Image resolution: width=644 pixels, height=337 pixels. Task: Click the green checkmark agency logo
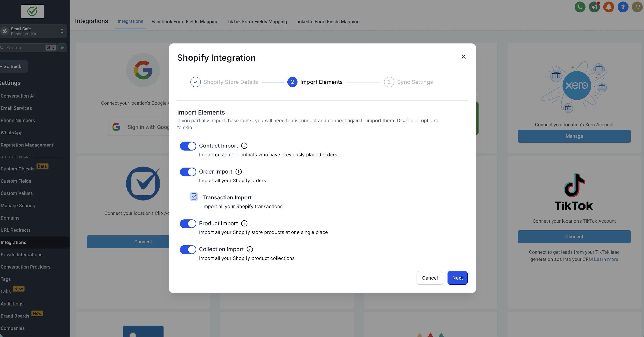(x=32, y=11)
